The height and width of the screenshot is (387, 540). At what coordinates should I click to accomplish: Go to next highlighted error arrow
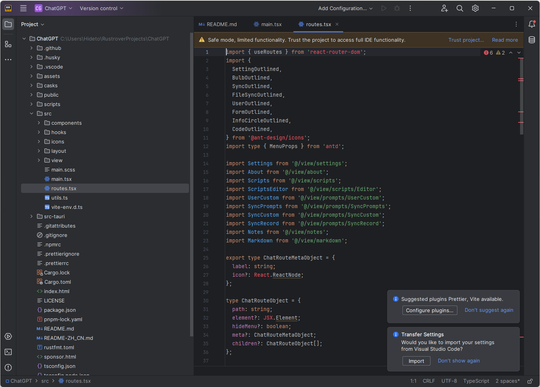point(519,53)
